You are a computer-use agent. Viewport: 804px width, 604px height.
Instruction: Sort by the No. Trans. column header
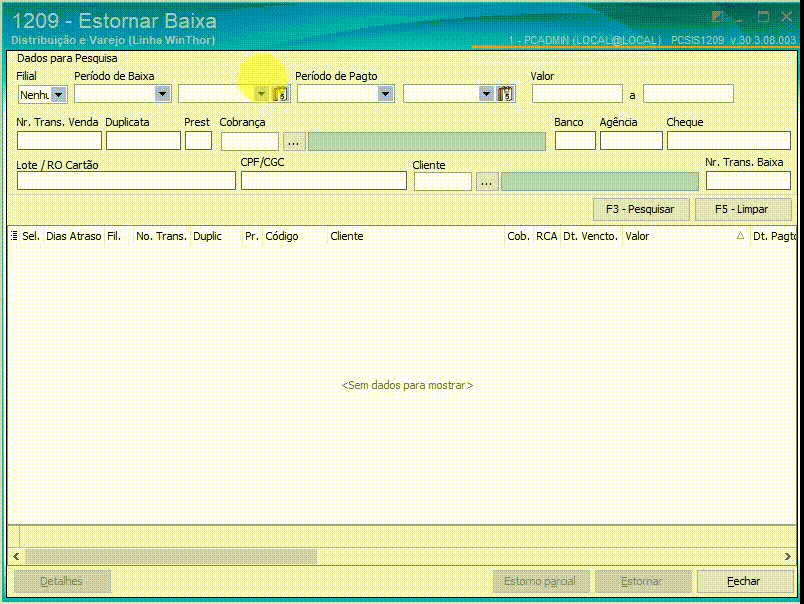[x=161, y=236]
